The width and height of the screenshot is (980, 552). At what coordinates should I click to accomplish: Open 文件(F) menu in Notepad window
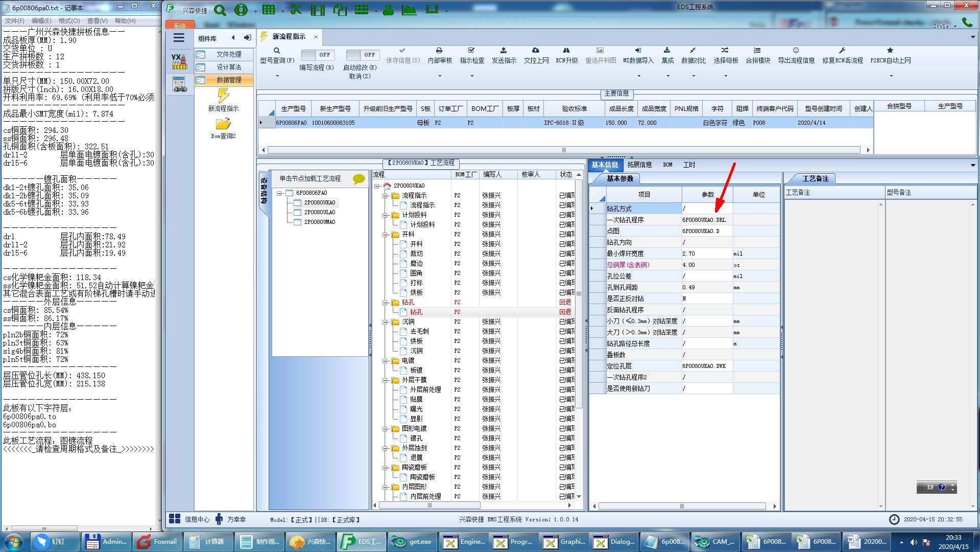(x=15, y=21)
